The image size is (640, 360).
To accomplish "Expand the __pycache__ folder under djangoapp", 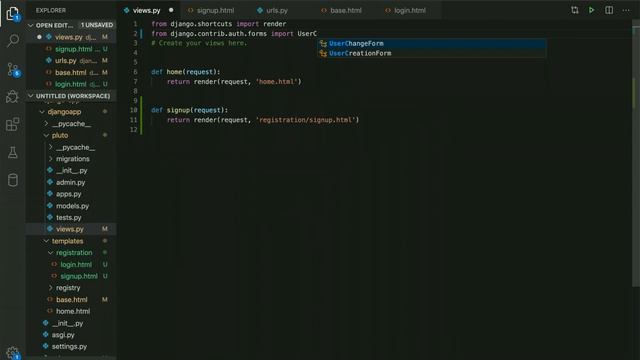I will (x=46, y=124).
